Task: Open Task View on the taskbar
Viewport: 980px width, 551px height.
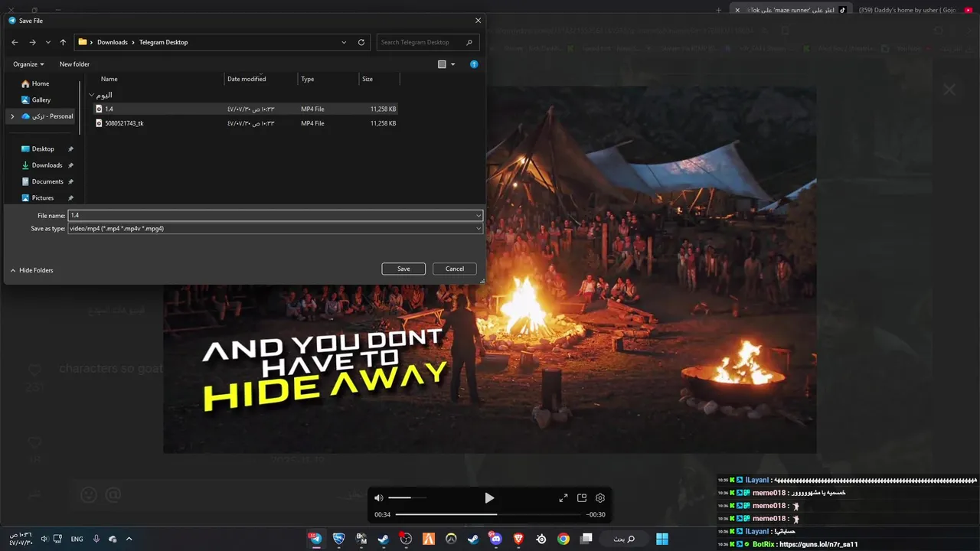Action: [586, 539]
